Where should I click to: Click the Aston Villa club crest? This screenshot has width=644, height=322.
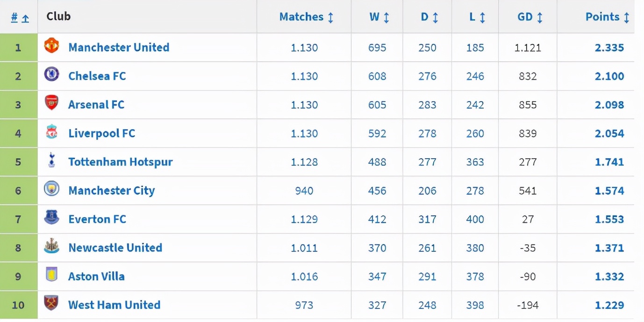tap(51, 274)
